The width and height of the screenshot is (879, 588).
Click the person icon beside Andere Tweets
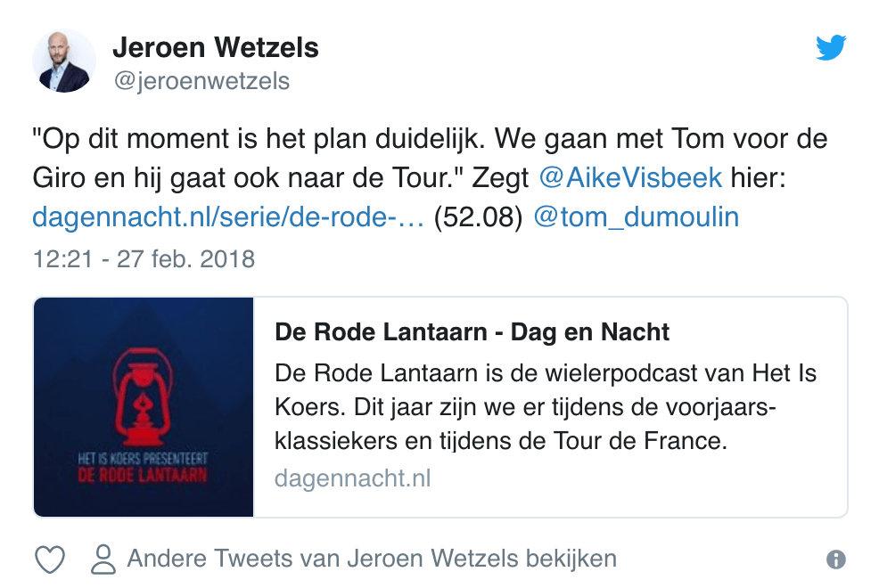103,559
